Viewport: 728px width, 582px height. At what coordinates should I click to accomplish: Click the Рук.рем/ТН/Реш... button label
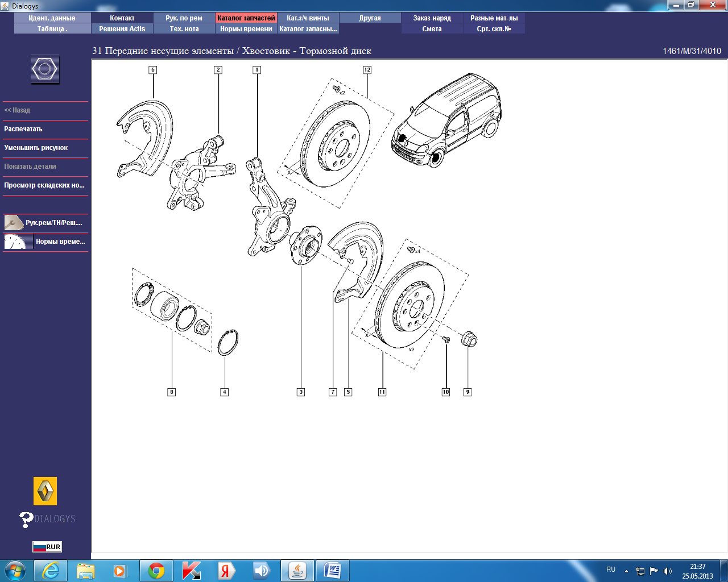coord(54,223)
